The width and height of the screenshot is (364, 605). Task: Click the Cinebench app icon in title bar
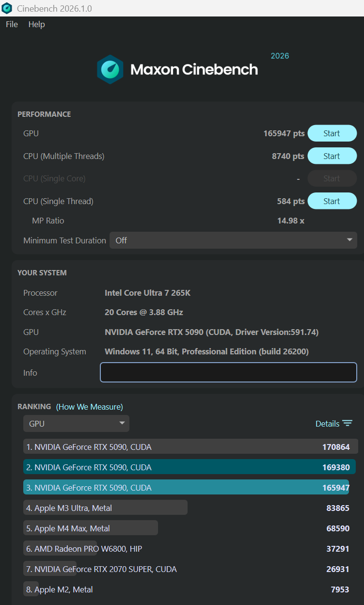pyautogui.click(x=7, y=8)
